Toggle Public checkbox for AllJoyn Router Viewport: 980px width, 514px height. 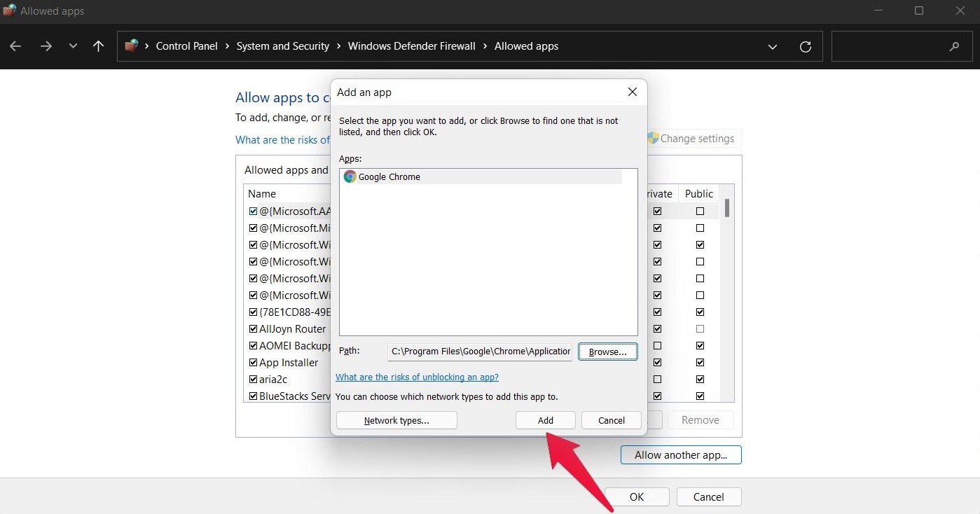[x=700, y=329]
